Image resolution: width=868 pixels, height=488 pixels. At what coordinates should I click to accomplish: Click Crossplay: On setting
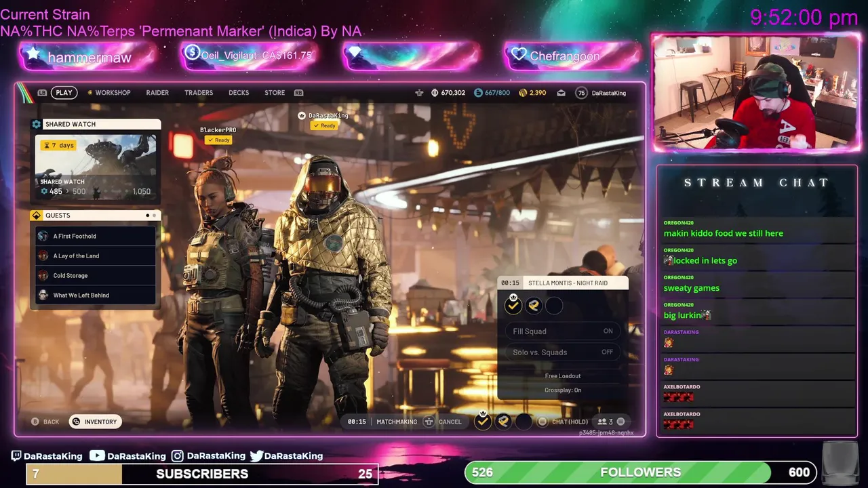(563, 390)
